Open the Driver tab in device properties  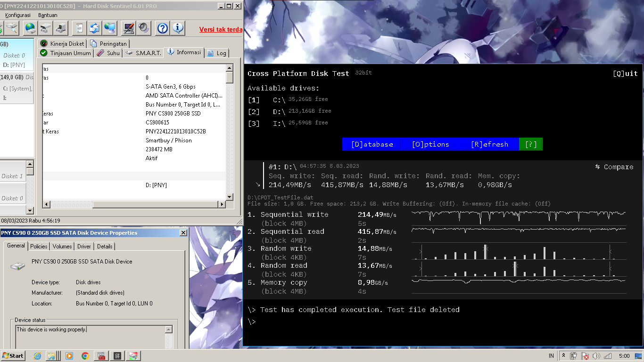[x=84, y=247]
